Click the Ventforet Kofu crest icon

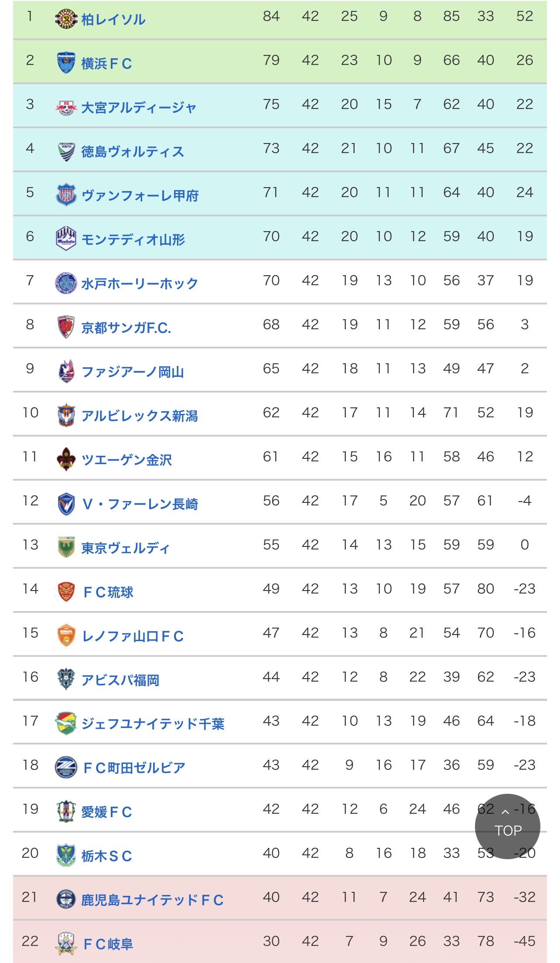(66, 195)
